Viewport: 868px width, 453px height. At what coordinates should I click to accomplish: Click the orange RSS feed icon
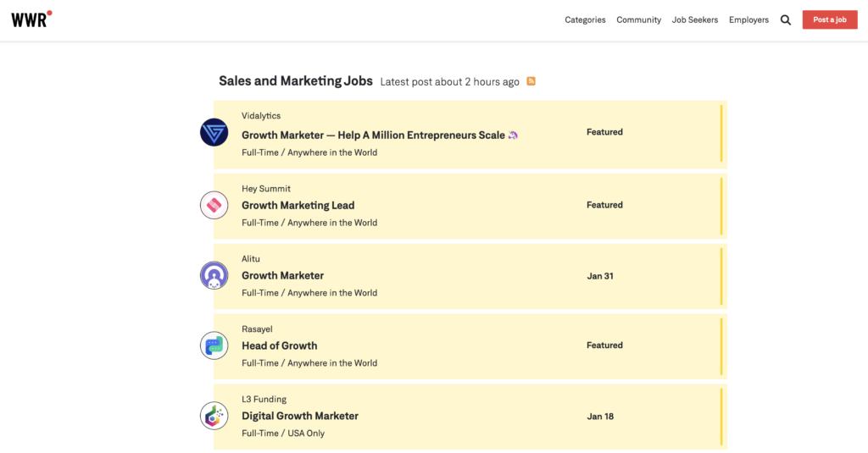pyautogui.click(x=531, y=81)
